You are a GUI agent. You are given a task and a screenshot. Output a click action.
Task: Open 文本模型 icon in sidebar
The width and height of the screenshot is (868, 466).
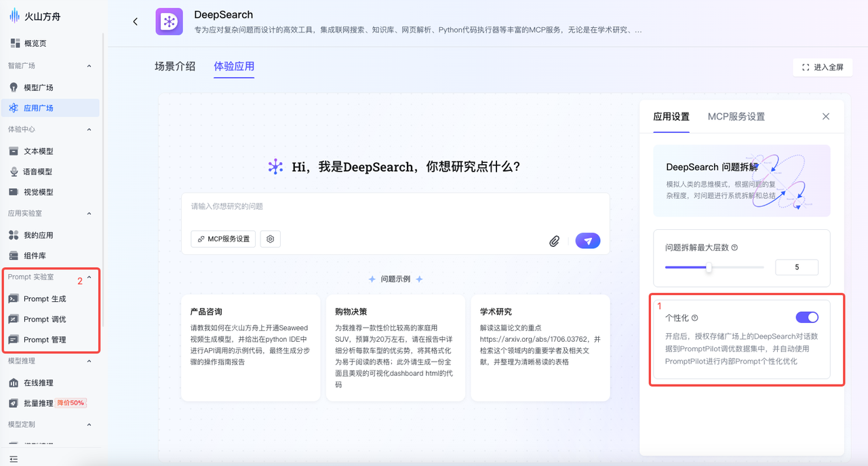click(x=14, y=151)
